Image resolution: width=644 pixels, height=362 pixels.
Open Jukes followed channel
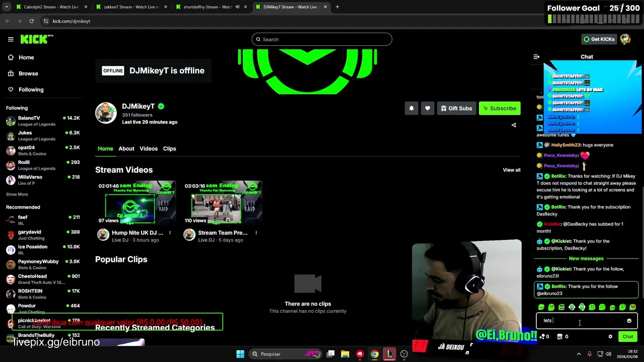coord(43,136)
